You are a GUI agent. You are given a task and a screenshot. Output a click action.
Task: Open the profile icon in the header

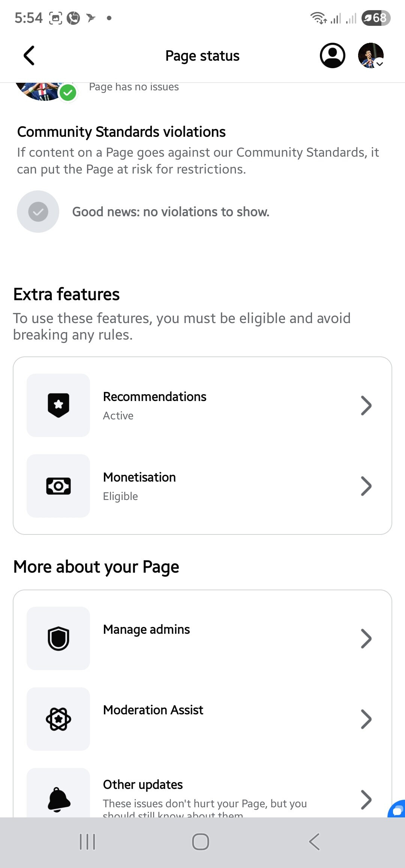pos(332,56)
